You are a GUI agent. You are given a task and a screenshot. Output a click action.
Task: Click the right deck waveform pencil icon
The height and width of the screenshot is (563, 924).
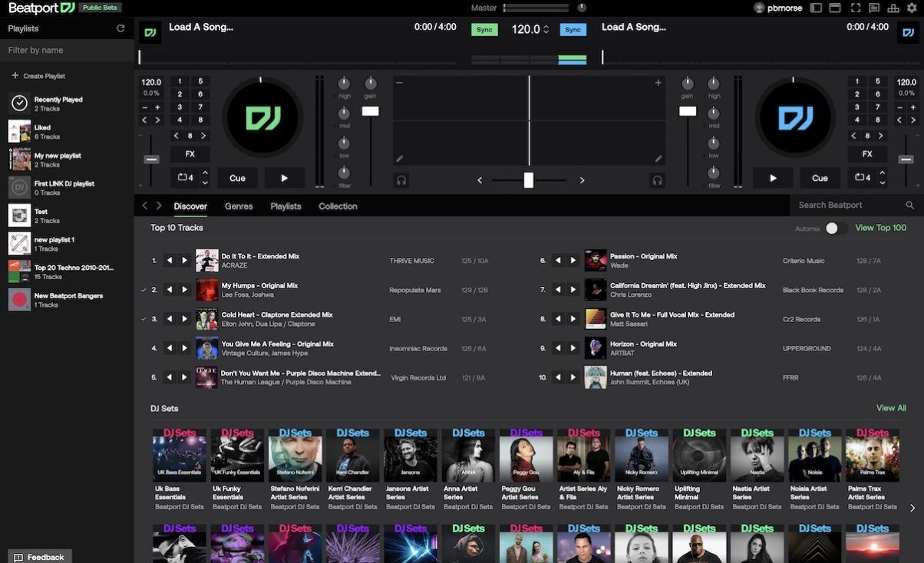[x=658, y=159]
